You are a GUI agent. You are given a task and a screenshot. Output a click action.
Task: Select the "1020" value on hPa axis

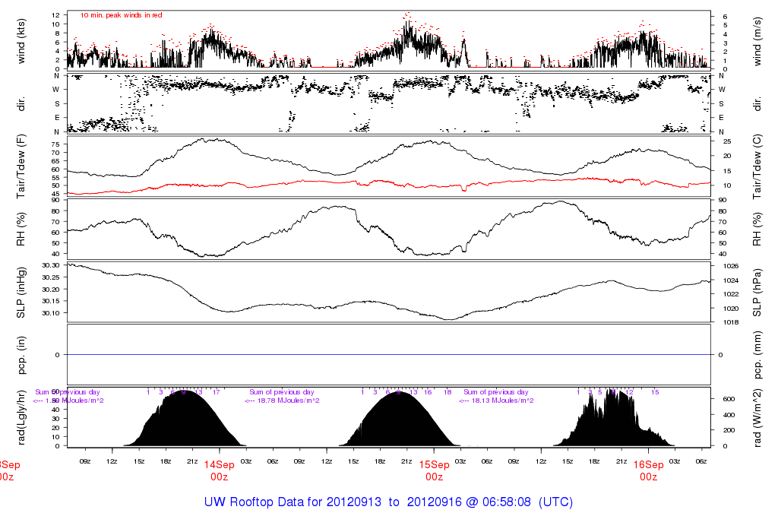[x=732, y=309]
